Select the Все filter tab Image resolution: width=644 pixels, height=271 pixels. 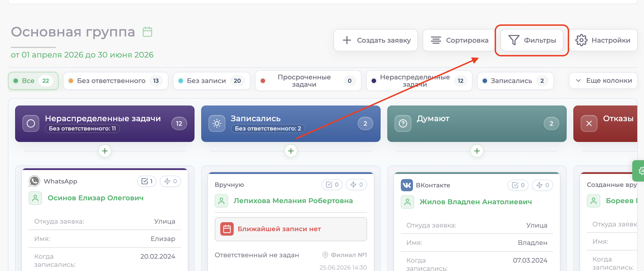[33, 81]
